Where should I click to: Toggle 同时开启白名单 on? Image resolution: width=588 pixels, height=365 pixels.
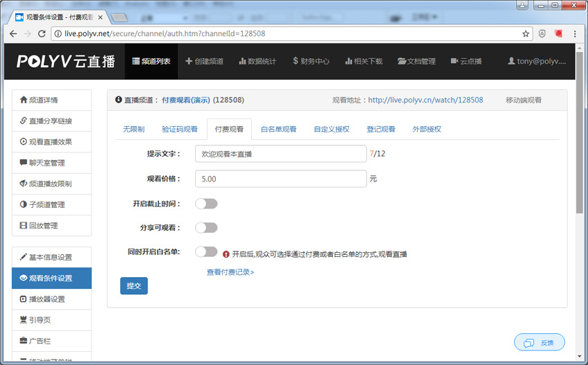[x=206, y=252]
